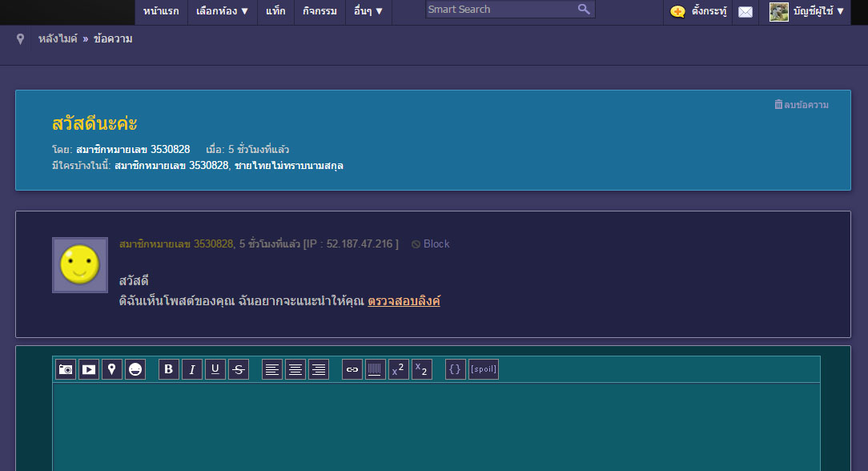Click inside the reply message text area
868x471 pixels.
[x=436, y=427]
